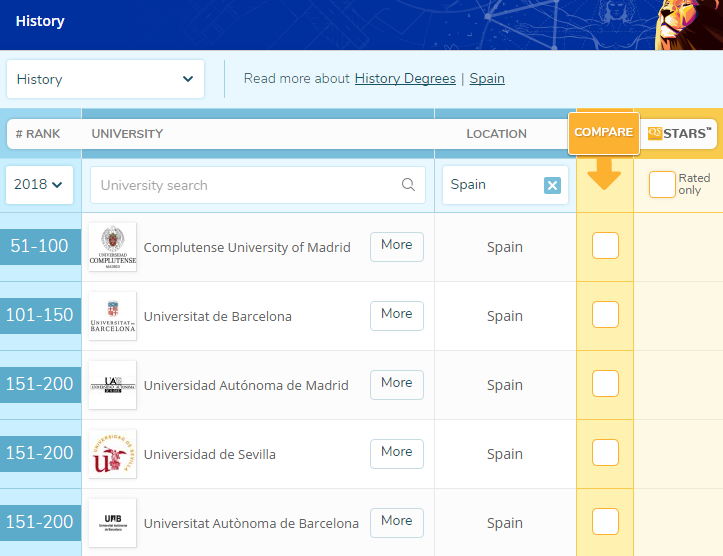Click Universidad Autónoma de Madrid name
Viewport: 723px width, 556px height.
[x=246, y=385]
